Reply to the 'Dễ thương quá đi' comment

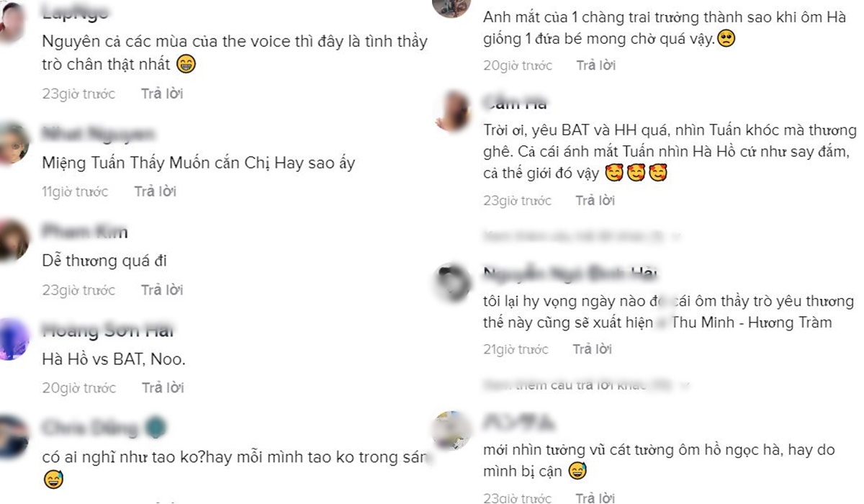(x=162, y=290)
